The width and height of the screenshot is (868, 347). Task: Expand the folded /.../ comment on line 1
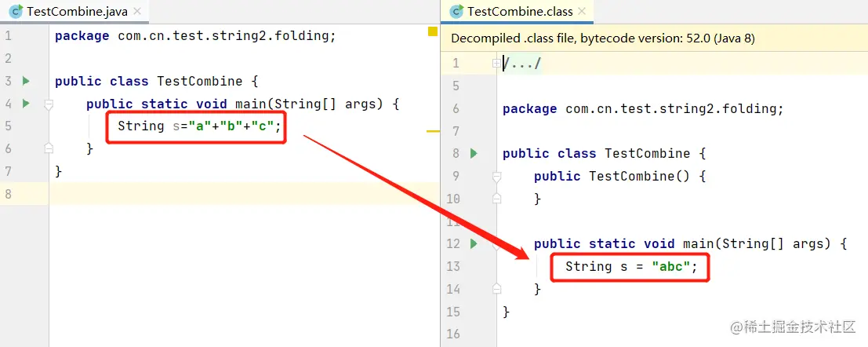click(x=496, y=64)
